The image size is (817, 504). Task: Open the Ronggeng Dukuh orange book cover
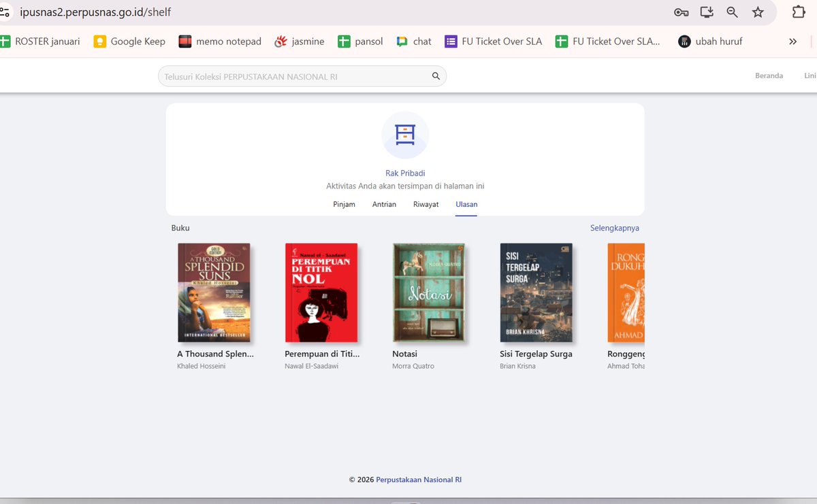pyautogui.click(x=626, y=292)
